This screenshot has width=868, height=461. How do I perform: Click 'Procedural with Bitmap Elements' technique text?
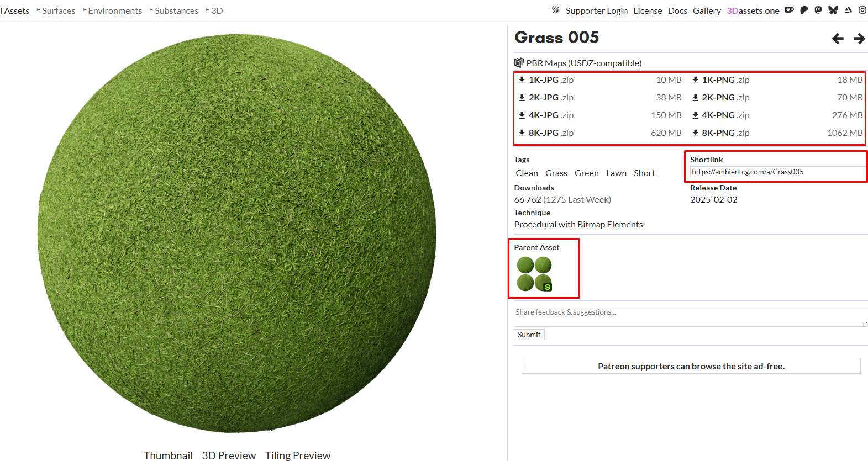click(x=578, y=224)
